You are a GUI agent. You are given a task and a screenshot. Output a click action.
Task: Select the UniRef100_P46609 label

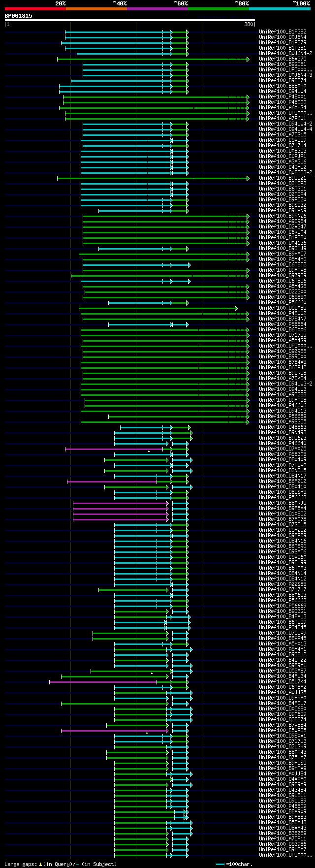(x=283, y=806)
